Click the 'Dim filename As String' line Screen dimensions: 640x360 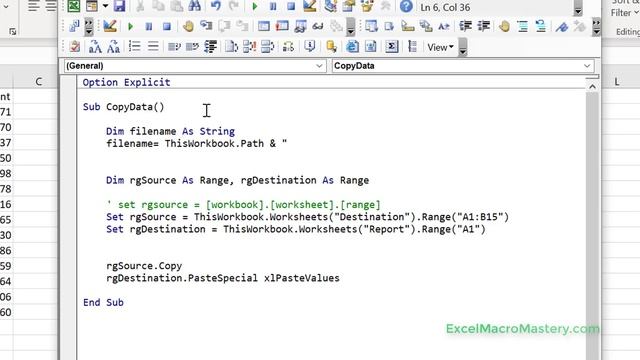171,131
